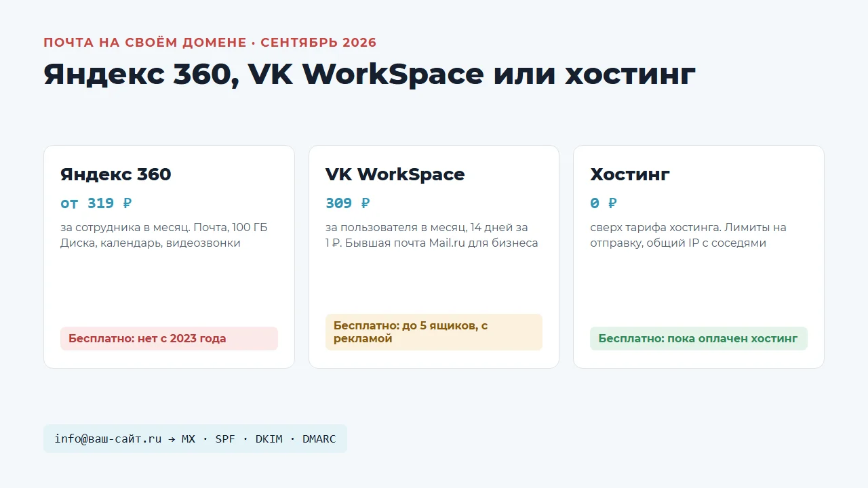Click the description starting "за сотрудника в месяц"
The width and height of the screenshot is (868, 488).
click(164, 235)
